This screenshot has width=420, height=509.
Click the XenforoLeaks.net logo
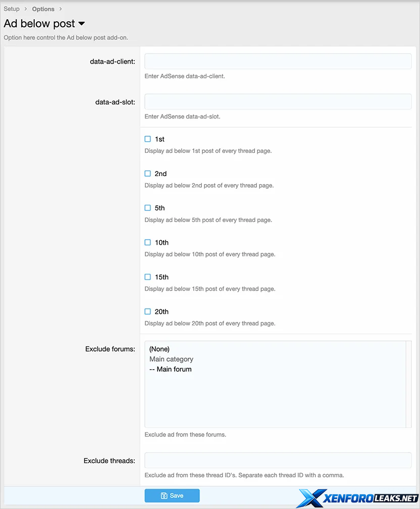tap(358, 498)
